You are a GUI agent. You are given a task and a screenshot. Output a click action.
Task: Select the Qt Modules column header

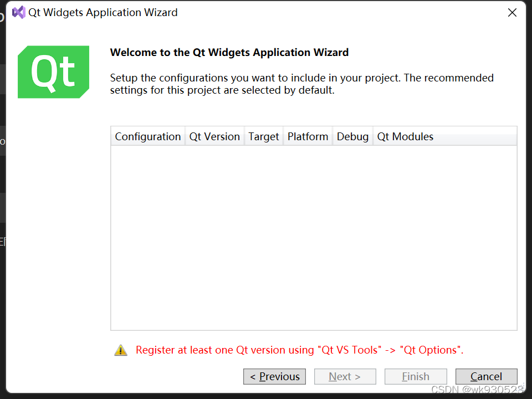pyautogui.click(x=445, y=136)
